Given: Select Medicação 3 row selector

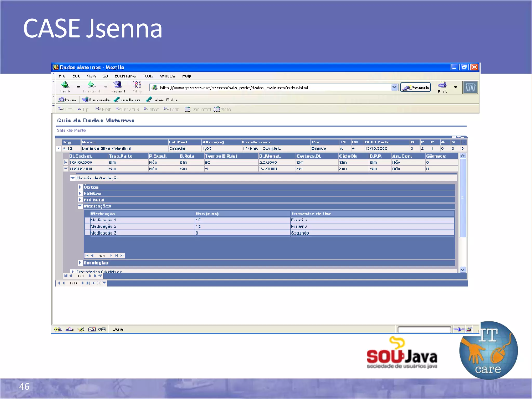Looking at the screenshot, I should coord(87,233).
